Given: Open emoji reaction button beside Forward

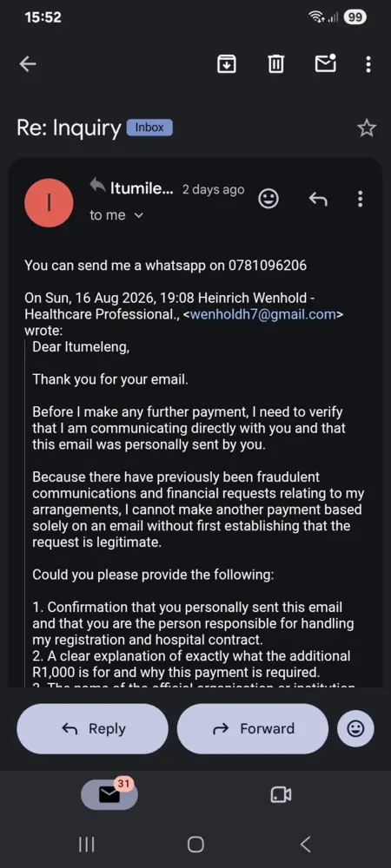Looking at the screenshot, I should click(x=355, y=728).
